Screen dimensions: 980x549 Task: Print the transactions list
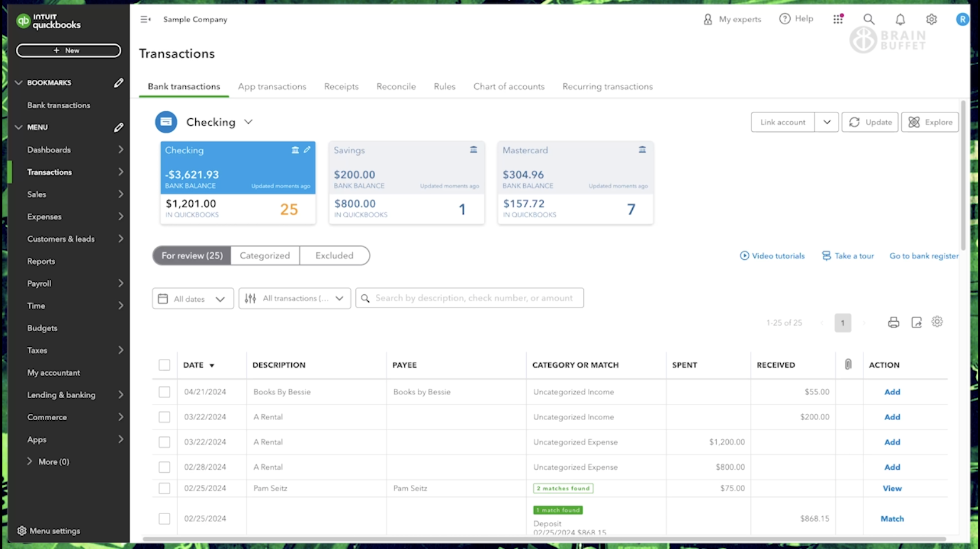[893, 322]
